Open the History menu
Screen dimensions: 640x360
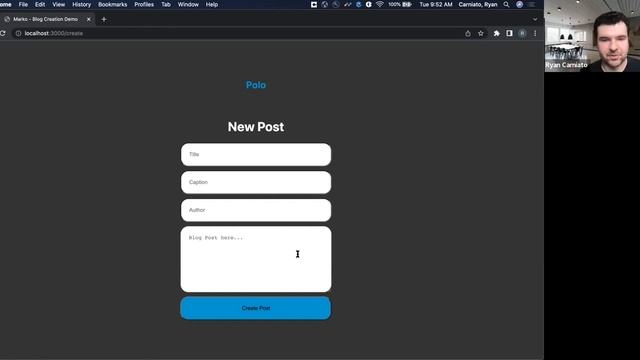82,4
